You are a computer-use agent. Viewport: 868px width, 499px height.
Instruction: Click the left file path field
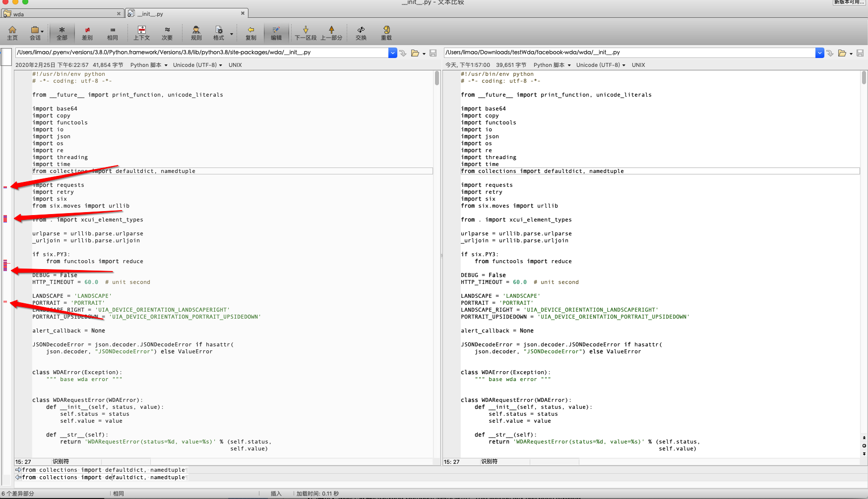tap(202, 53)
